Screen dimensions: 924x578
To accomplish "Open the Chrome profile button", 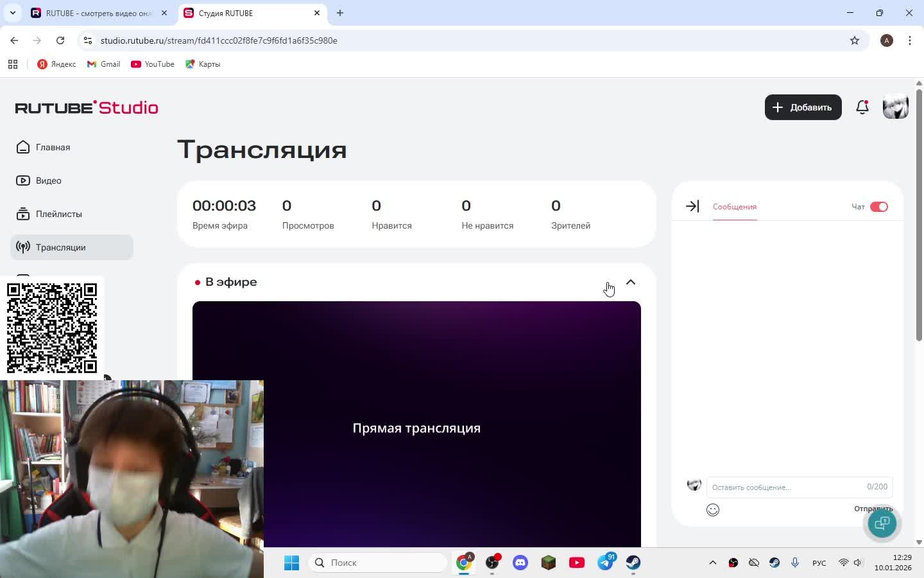I will tap(887, 40).
